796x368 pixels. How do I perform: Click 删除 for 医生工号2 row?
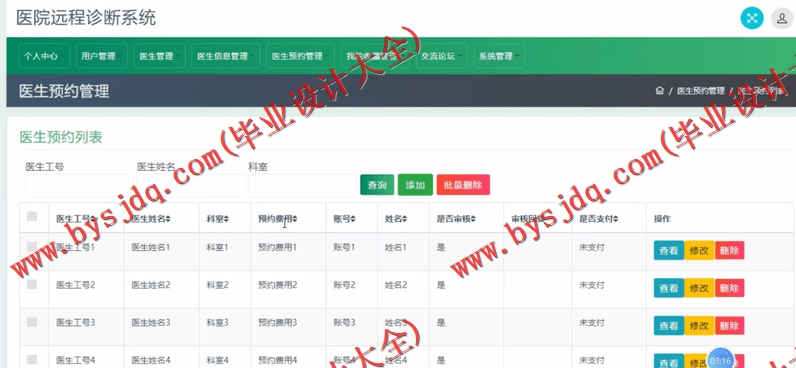tap(729, 288)
